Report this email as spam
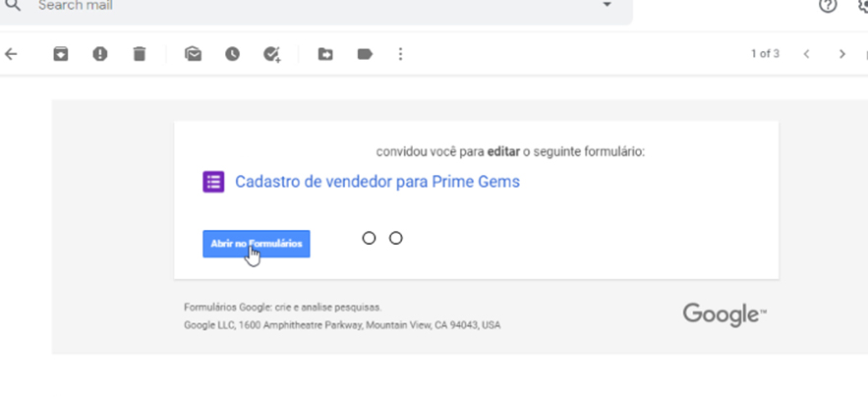Viewport: 868px width, 397px height. tap(99, 54)
